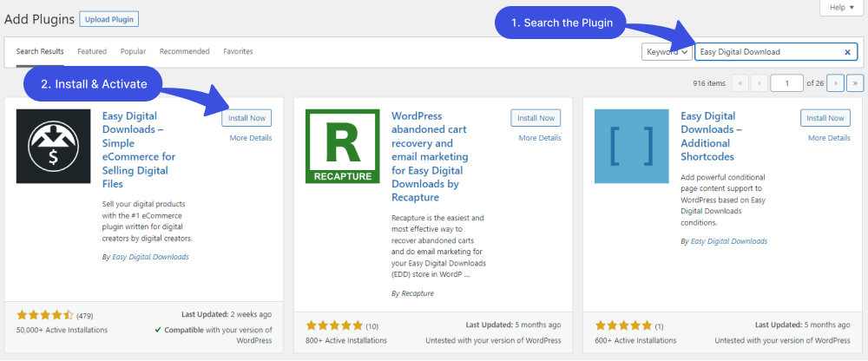Open Easy Digital Downloads plugin logo thumbnail
868x361 pixels.
tap(53, 146)
